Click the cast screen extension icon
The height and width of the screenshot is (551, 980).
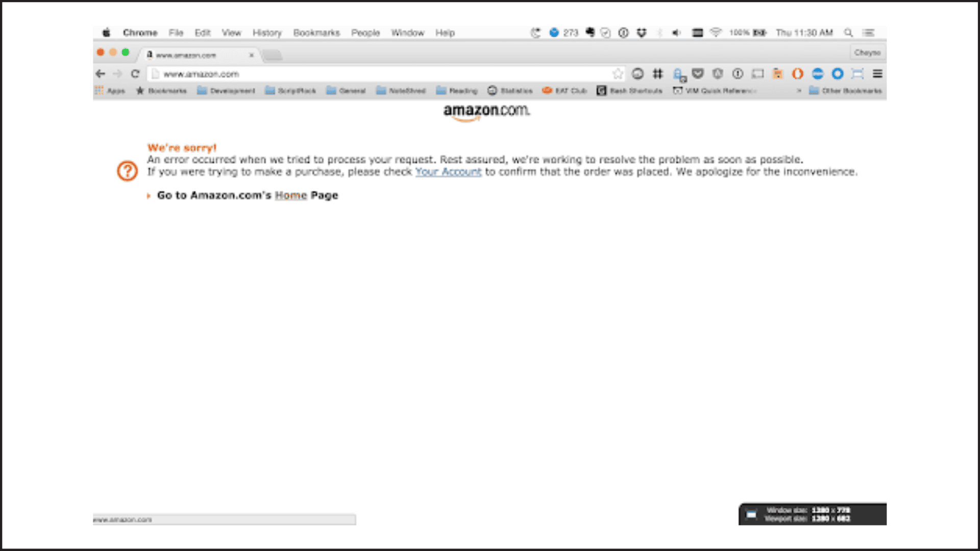[x=757, y=74]
